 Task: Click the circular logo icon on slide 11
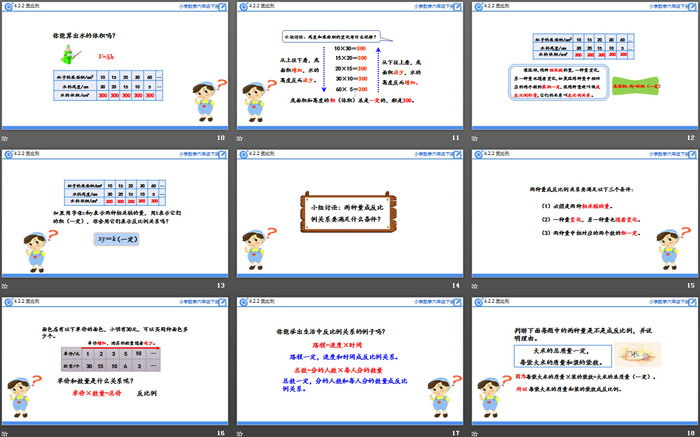(243, 7)
